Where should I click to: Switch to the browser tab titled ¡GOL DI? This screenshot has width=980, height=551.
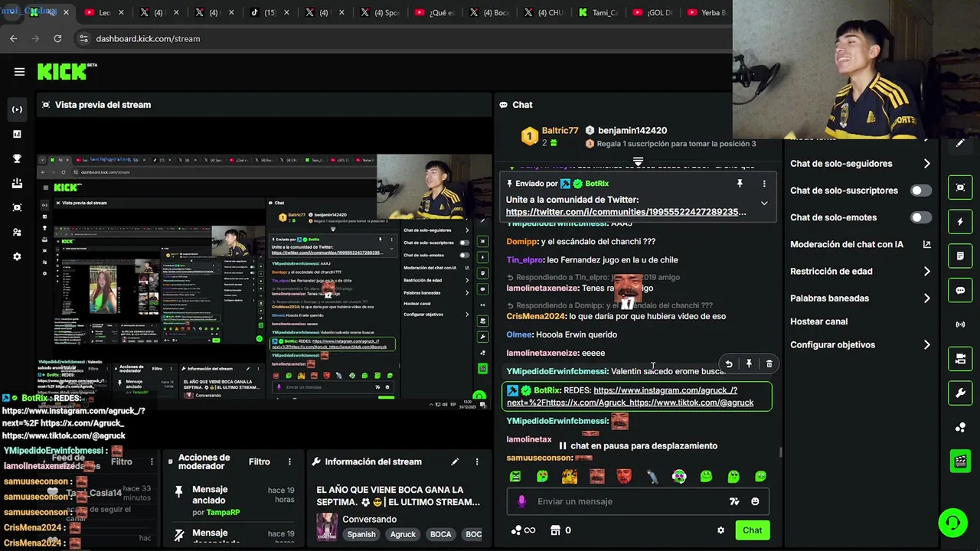(x=652, y=12)
